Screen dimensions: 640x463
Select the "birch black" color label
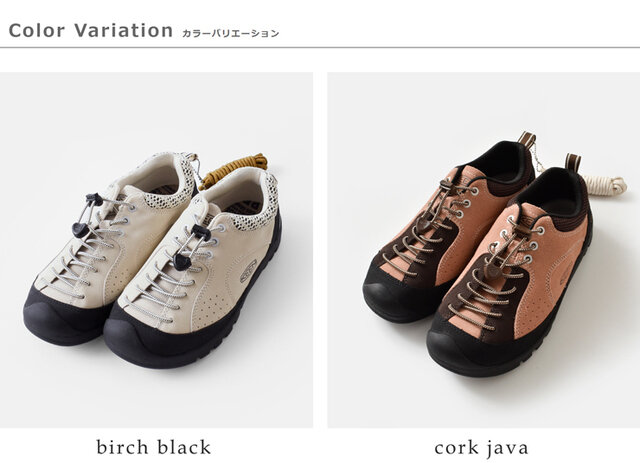coord(154,447)
